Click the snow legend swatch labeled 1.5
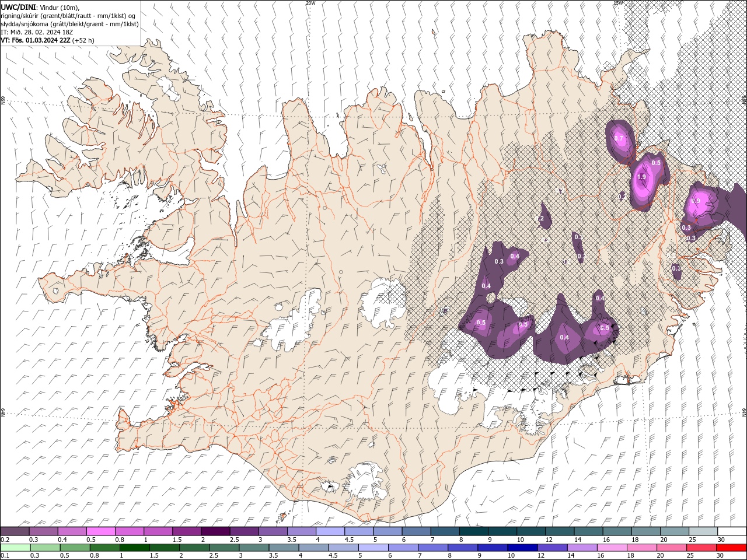Image resolution: width=747 pixels, height=560 pixels. 187,531
